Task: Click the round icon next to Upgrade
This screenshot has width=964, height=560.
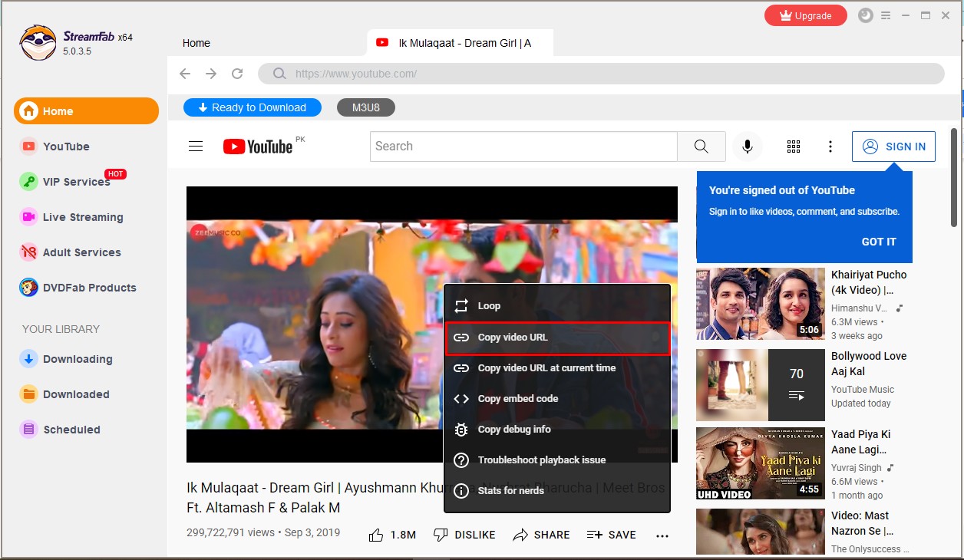Action: [865, 15]
